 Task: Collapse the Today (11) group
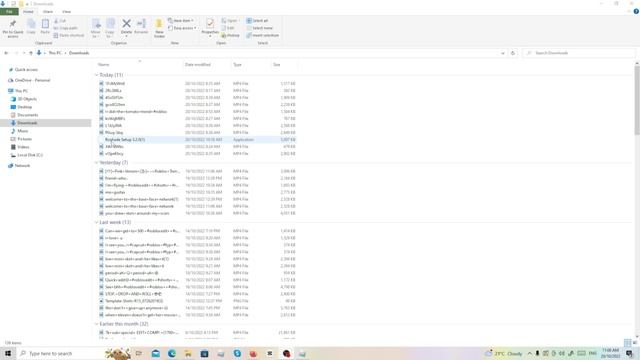96,75
